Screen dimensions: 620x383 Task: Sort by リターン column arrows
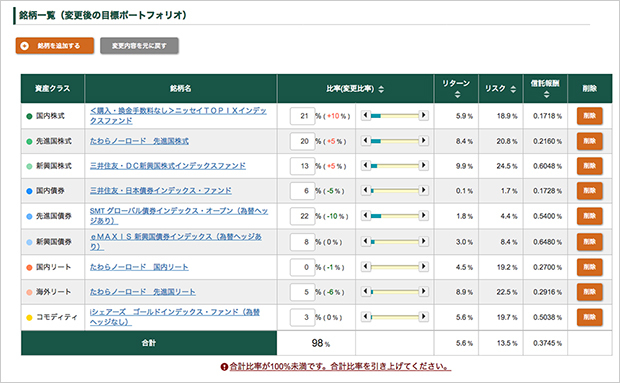pos(457,94)
